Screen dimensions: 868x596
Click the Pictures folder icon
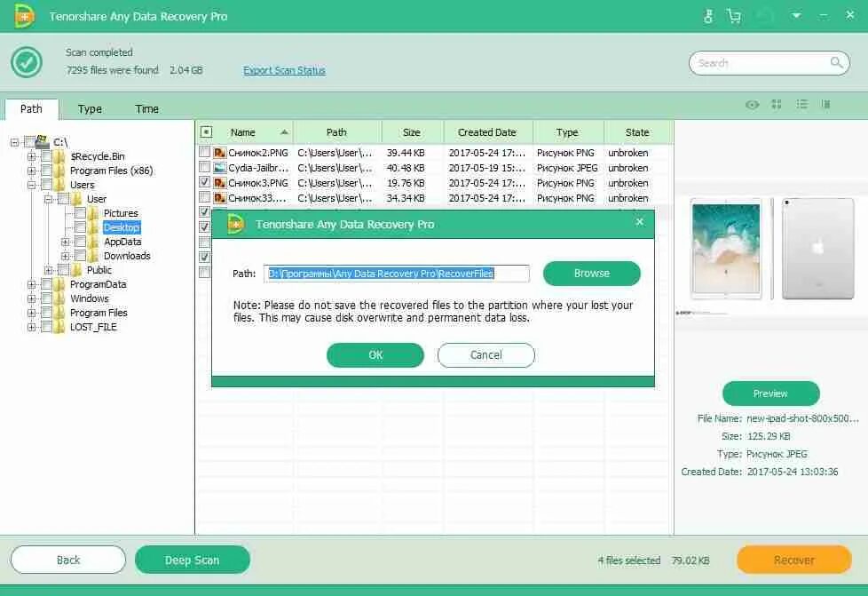point(93,213)
